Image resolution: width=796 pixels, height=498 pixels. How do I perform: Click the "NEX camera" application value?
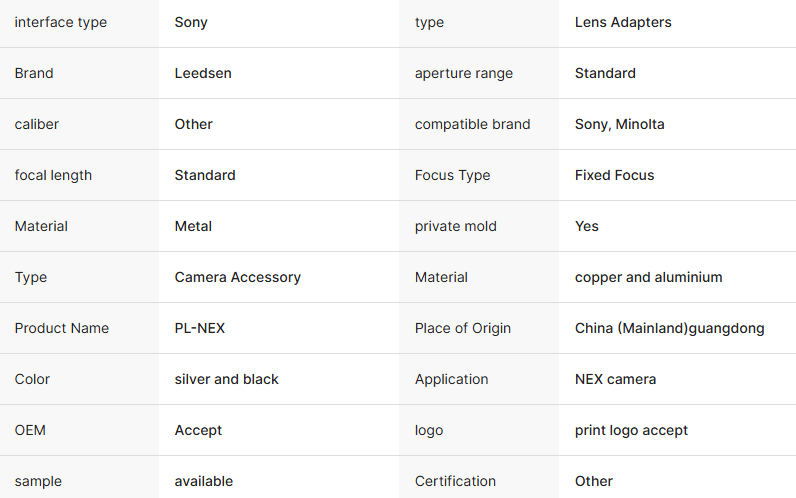click(x=615, y=379)
